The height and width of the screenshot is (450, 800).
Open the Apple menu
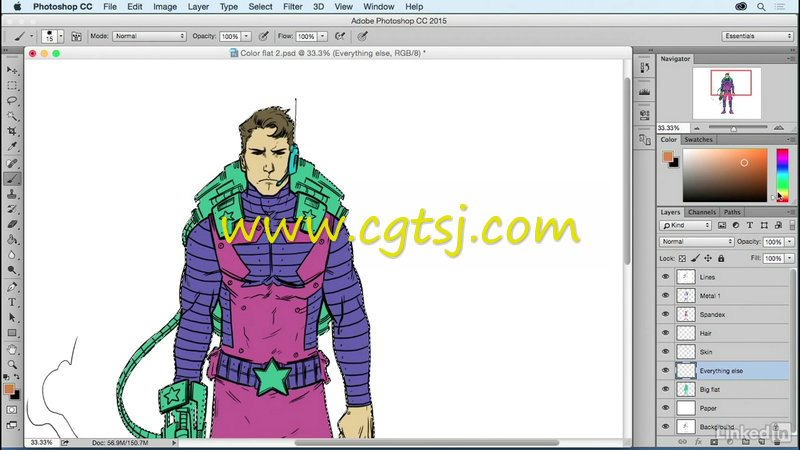17,7
